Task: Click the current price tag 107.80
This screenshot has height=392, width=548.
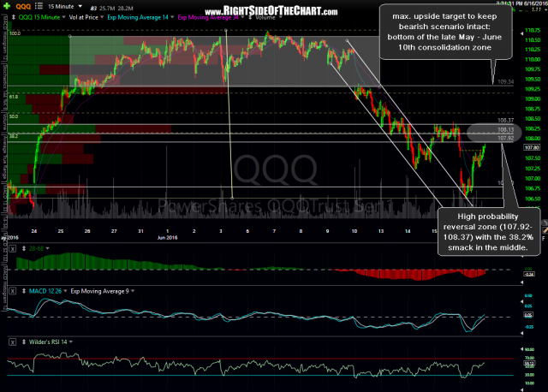Action: click(532, 148)
